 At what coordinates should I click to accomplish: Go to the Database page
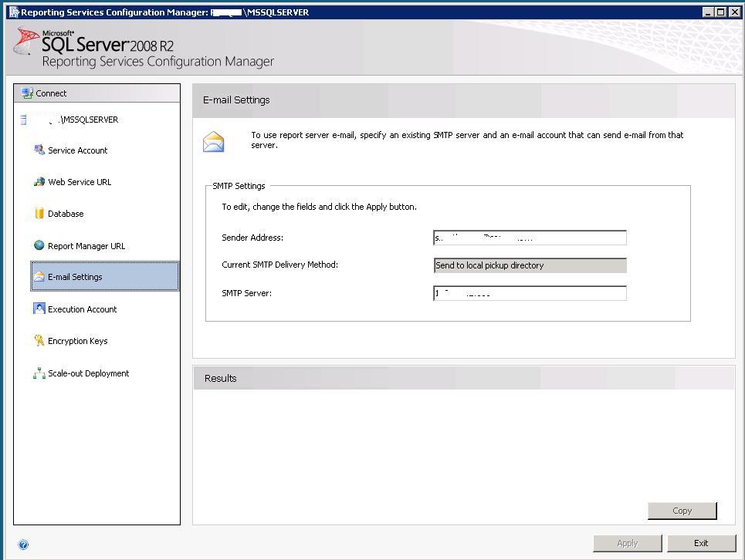66,214
